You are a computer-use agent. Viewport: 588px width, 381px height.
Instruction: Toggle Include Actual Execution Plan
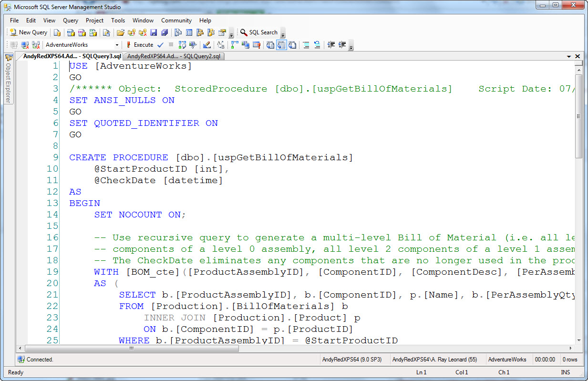235,45
